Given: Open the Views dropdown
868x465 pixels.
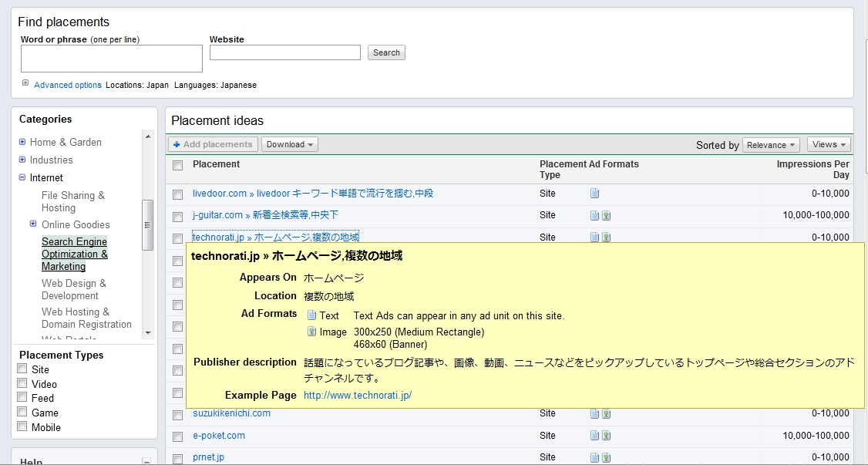Looking at the screenshot, I should (x=829, y=144).
